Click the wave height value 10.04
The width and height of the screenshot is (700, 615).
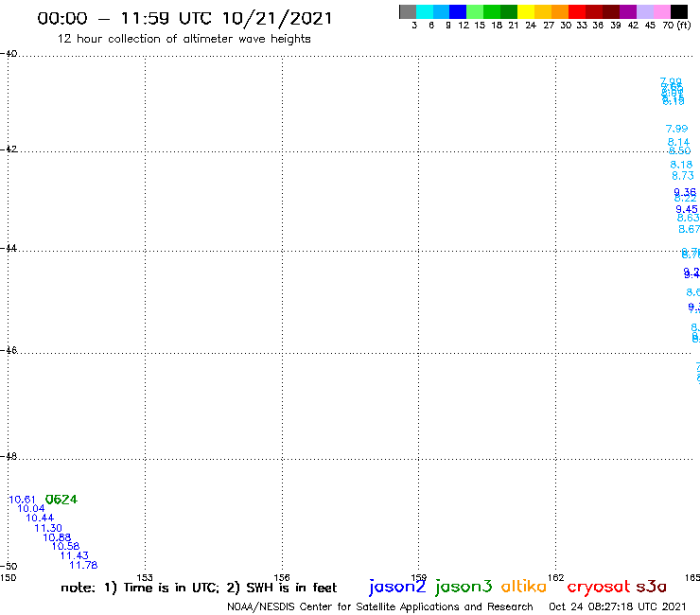pos(31,508)
